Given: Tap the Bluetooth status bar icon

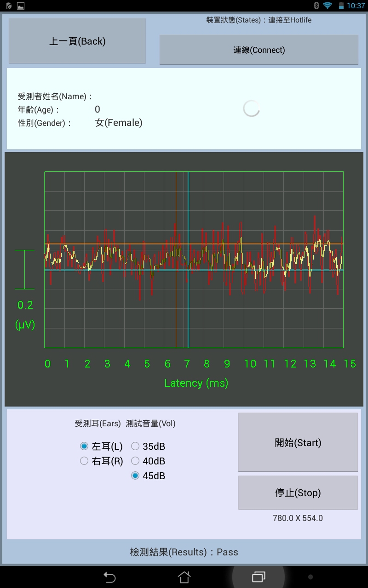Looking at the screenshot, I should [x=316, y=6].
